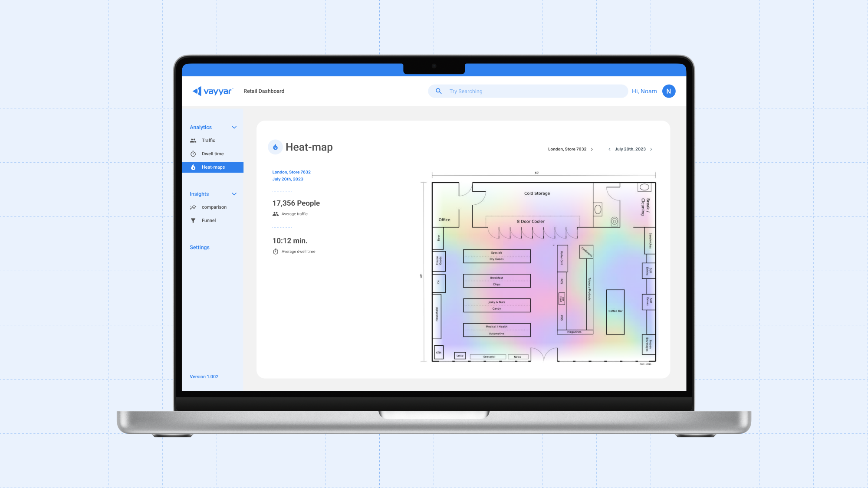Click the 17,356 People value
The image size is (868, 488).
tap(296, 203)
